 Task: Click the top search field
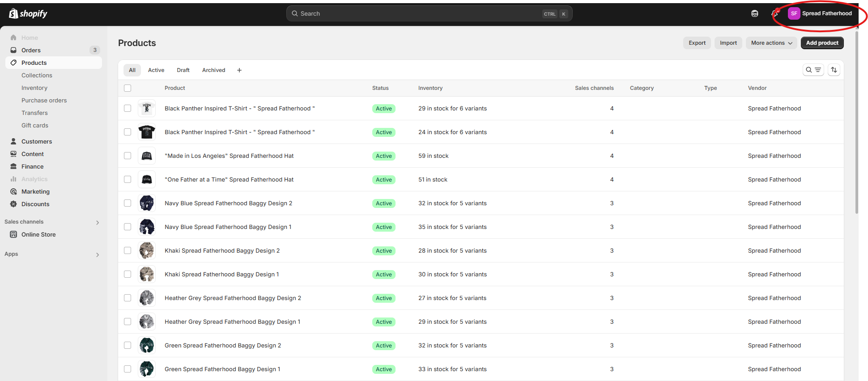[x=429, y=13]
